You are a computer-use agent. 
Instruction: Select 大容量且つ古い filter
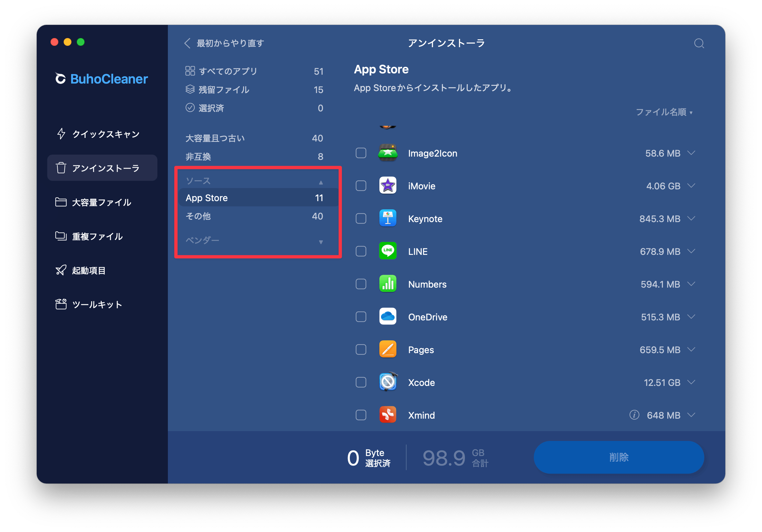pos(254,138)
